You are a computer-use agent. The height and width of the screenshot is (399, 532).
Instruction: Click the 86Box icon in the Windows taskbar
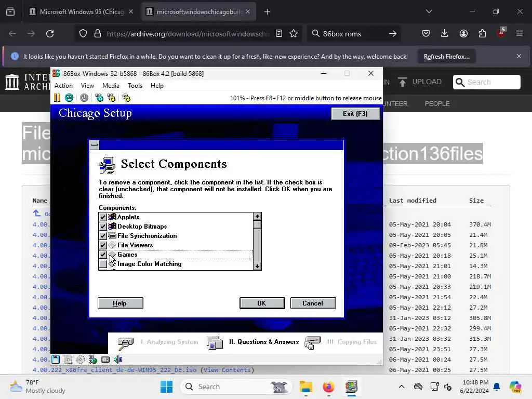click(x=351, y=387)
